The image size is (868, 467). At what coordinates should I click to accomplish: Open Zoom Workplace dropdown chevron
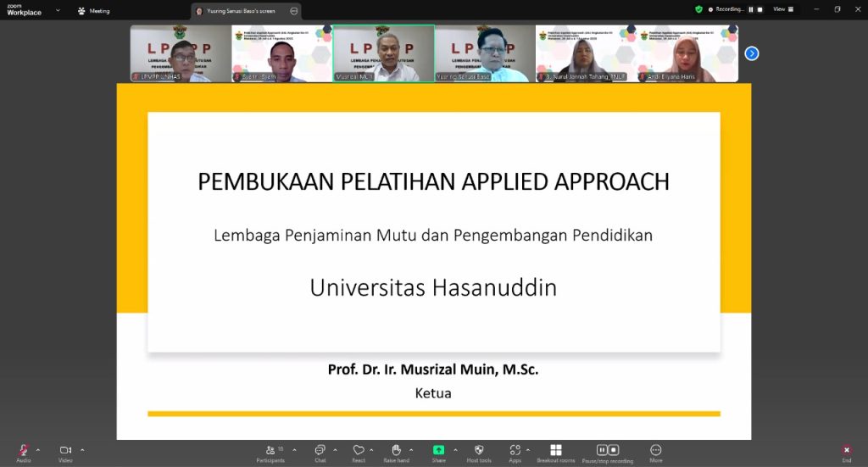[58, 11]
